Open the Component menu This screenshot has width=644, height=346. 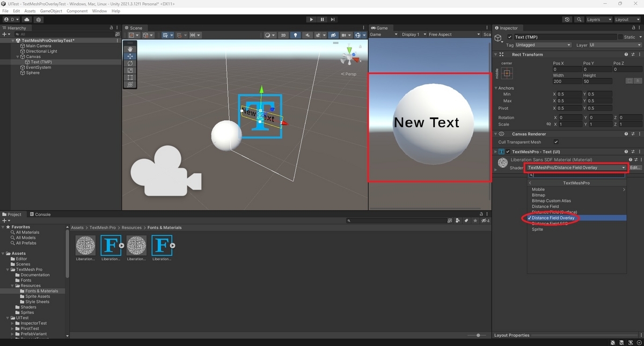click(77, 11)
